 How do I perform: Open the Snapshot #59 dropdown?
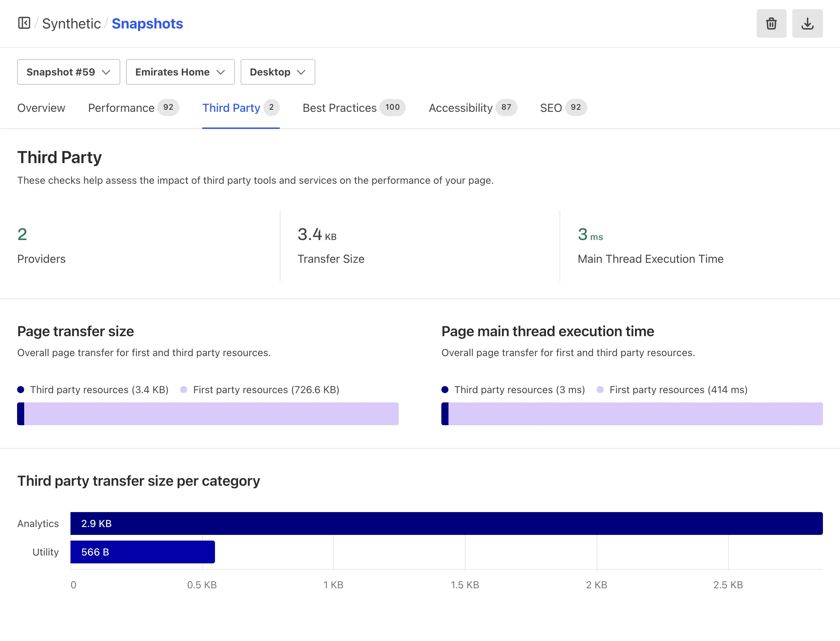(69, 72)
